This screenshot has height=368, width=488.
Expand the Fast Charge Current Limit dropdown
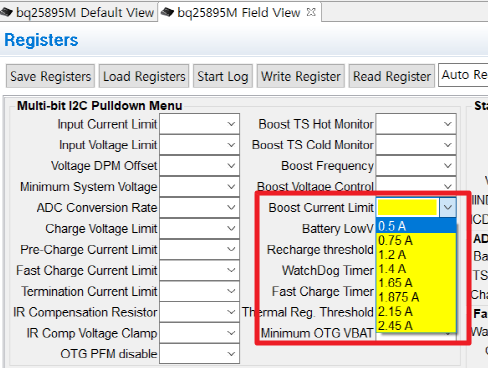pyautogui.click(x=199, y=270)
